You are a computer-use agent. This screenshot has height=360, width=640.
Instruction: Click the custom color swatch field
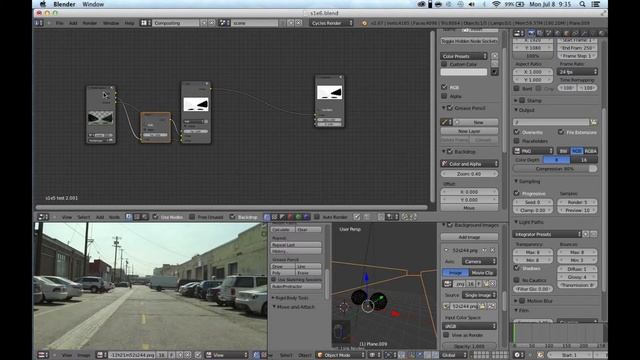[x=464, y=72]
